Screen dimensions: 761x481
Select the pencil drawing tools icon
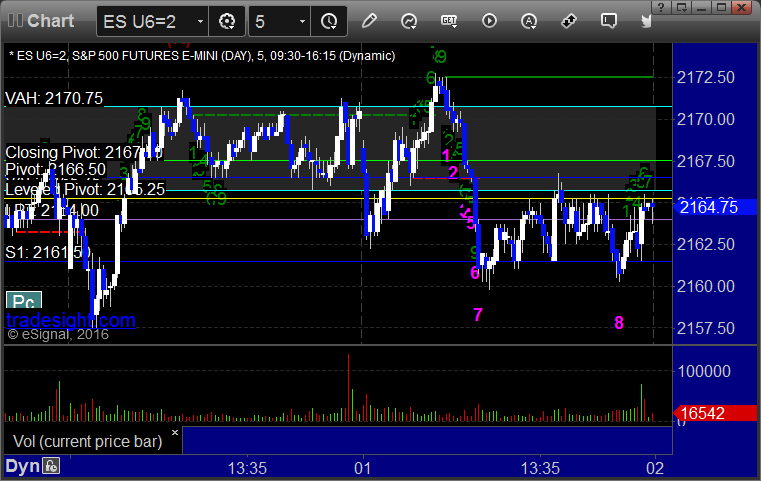[369, 21]
